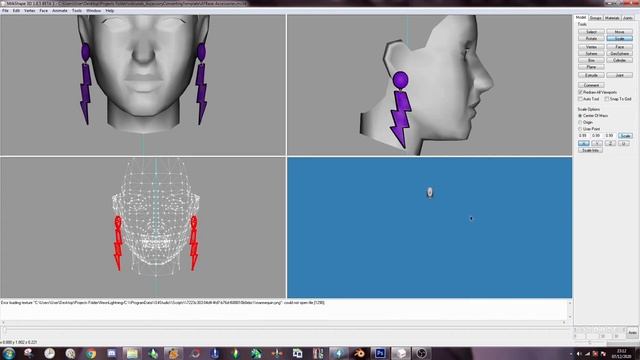Create a Sphere primitive tool
Screen dimensions: 640x360
point(591,53)
